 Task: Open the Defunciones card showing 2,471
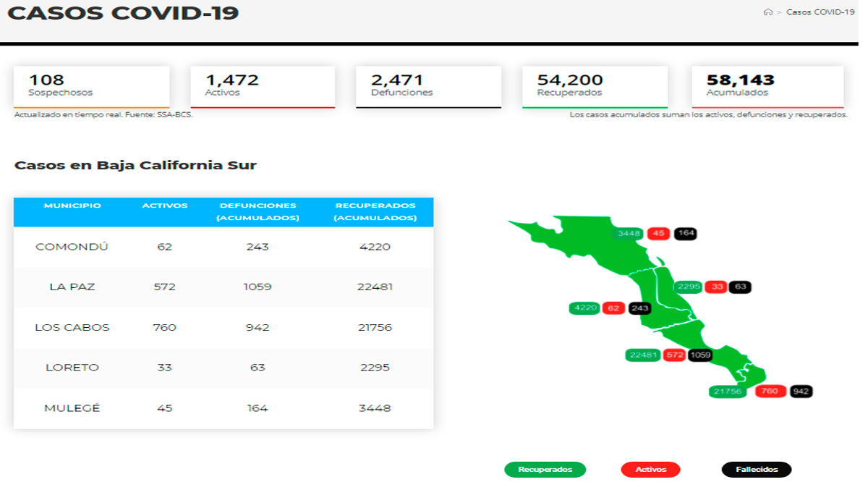[x=428, y=86]
